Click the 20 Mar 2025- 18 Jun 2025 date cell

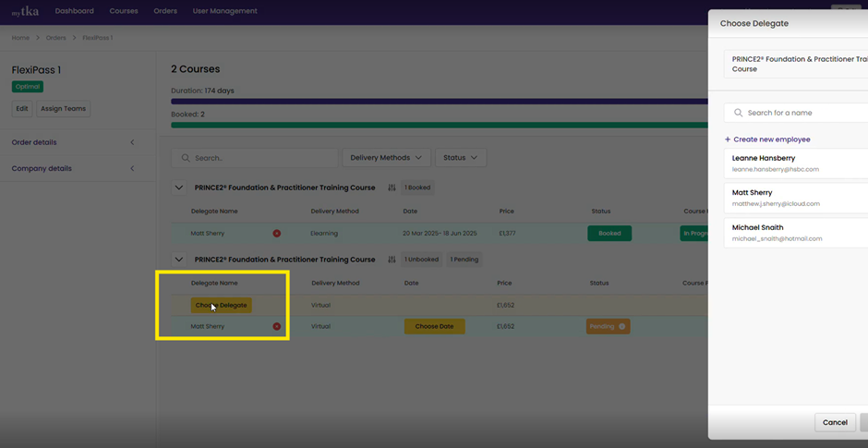[x=440, y=233]
